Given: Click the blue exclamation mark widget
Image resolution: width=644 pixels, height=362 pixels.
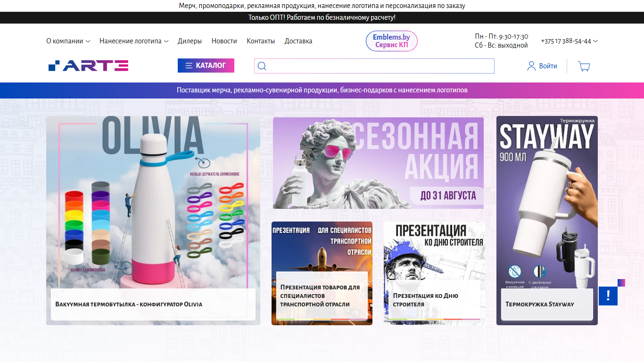Looking at the screenshot, I should tap(608, 296).
